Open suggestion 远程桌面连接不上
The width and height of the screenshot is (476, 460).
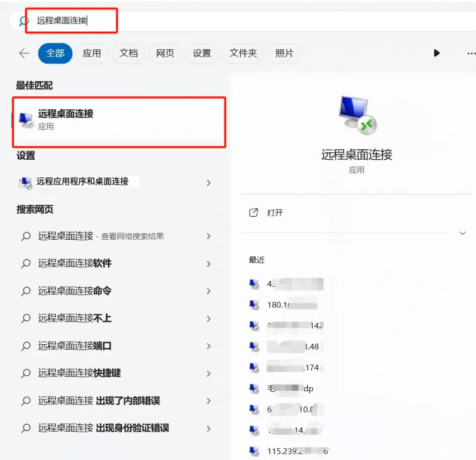coord(115,318)
